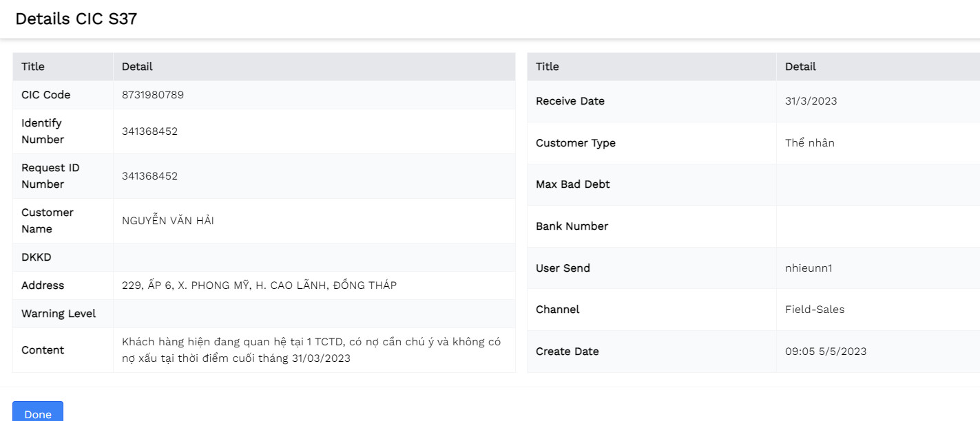The height and width of the screenshot is (421, 980).
Task: Select the Channel value Field-Sales
Action: point(815,310)
